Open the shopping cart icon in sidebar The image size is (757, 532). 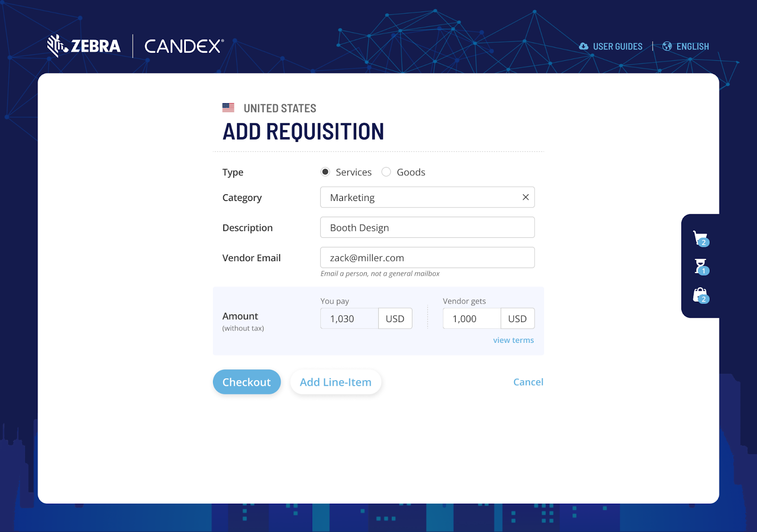(700, 238)
